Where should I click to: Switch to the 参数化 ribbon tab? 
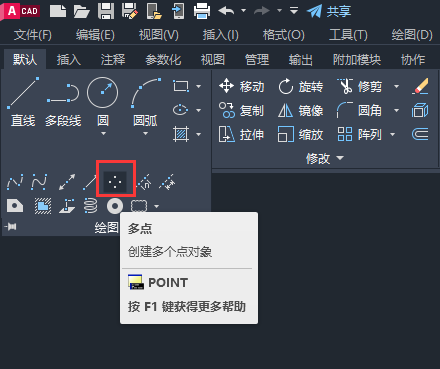pos(163,60)
